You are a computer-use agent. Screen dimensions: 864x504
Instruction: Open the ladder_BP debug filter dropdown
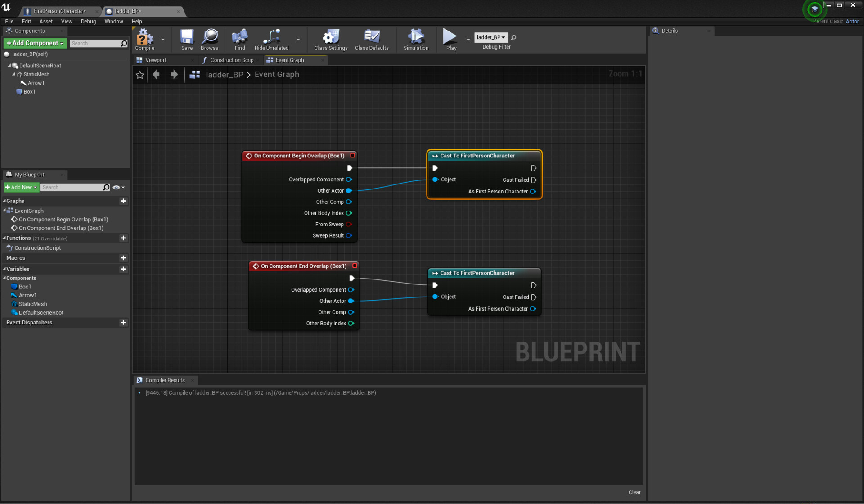point(491,37)
